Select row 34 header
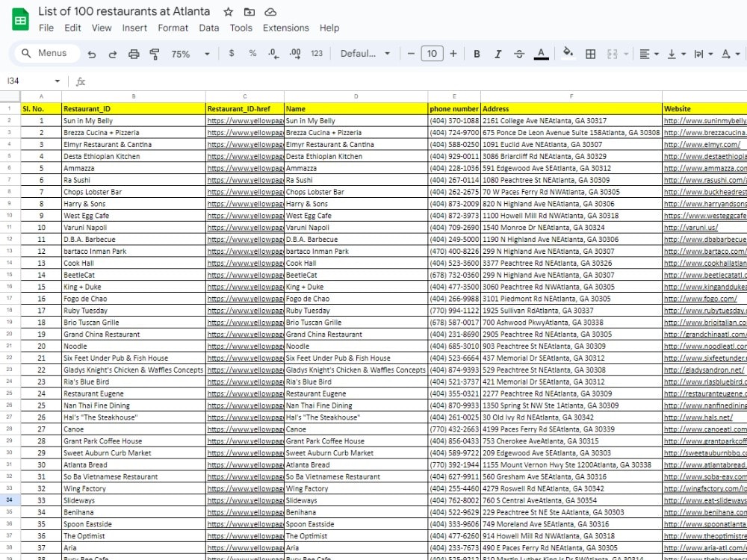 [10, 500]
